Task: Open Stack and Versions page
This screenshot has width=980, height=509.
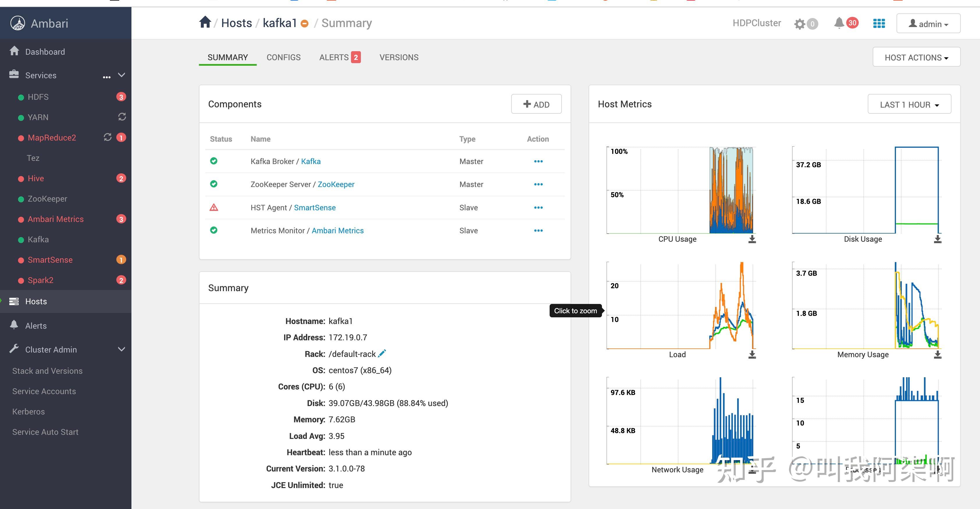Action: click(47, 371)
